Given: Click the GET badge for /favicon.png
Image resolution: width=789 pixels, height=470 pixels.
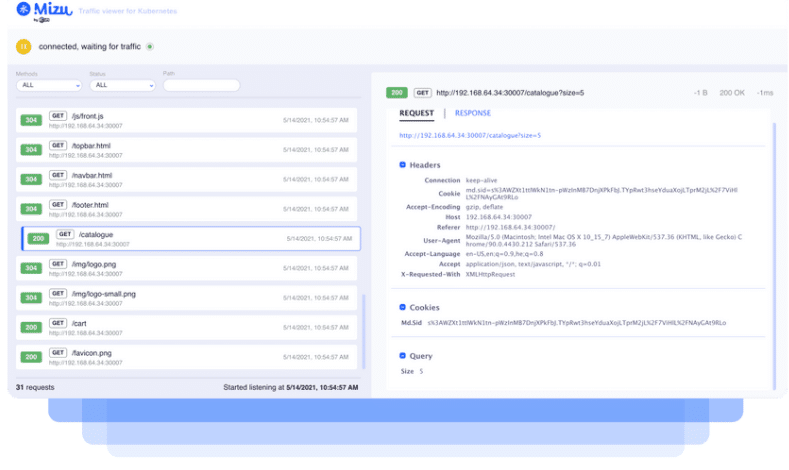Looking at the screenshot, I should [x=57, y=352].
